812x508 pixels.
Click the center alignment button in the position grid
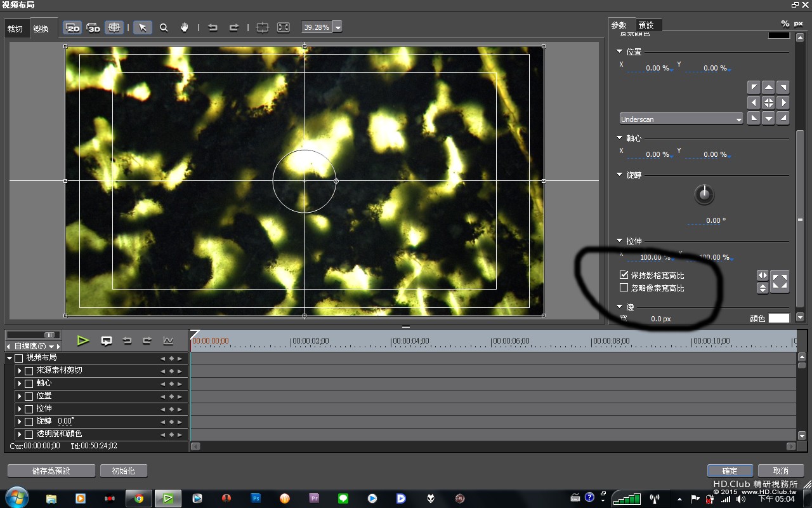click(768, 102)
